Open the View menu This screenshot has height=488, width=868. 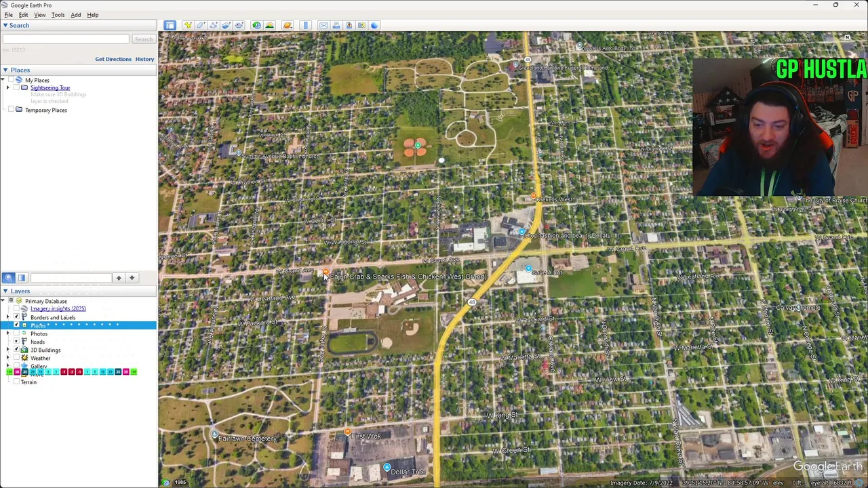(x=40, y=15)
